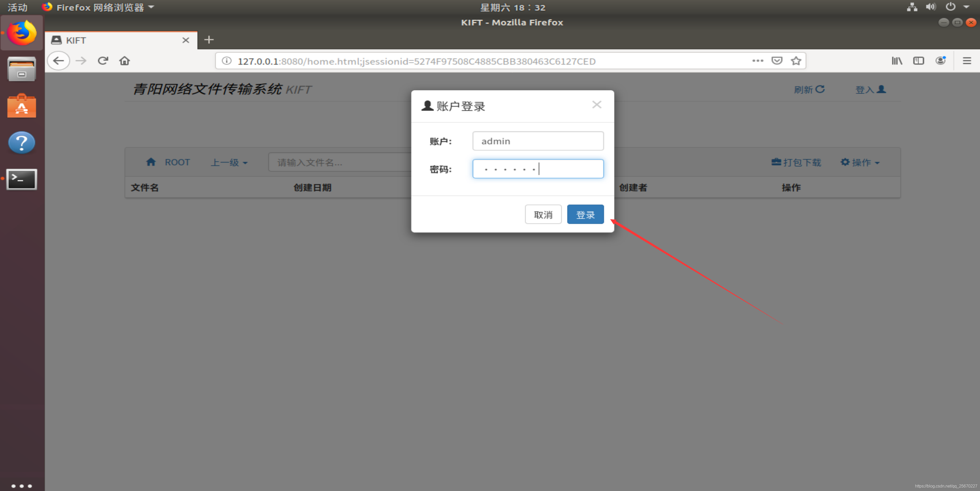The width and height of the screenshot is (980, 491).
Task: Close the 账户登录 dialog with X
Action: coord(597,105)
